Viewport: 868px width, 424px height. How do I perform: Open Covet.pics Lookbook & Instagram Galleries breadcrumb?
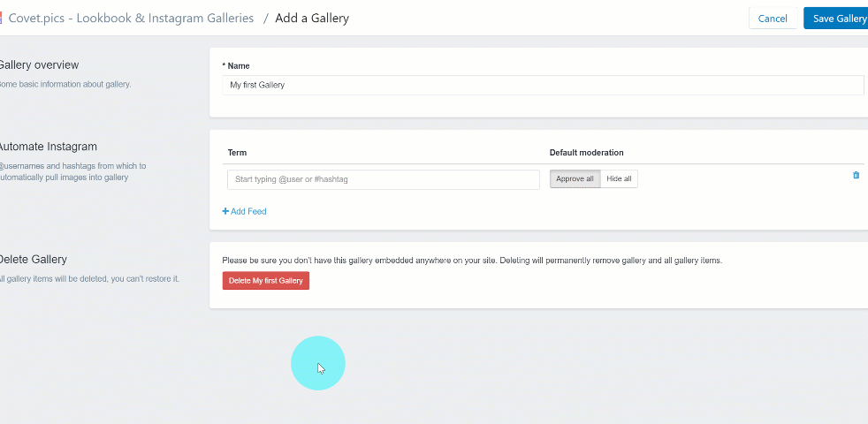tap(131, 19)
